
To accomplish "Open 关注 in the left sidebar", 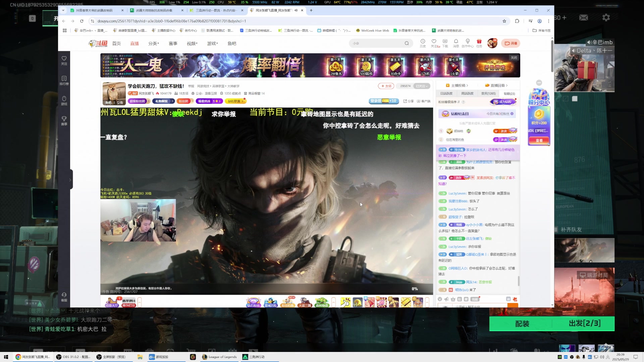I will click(64, 60).
